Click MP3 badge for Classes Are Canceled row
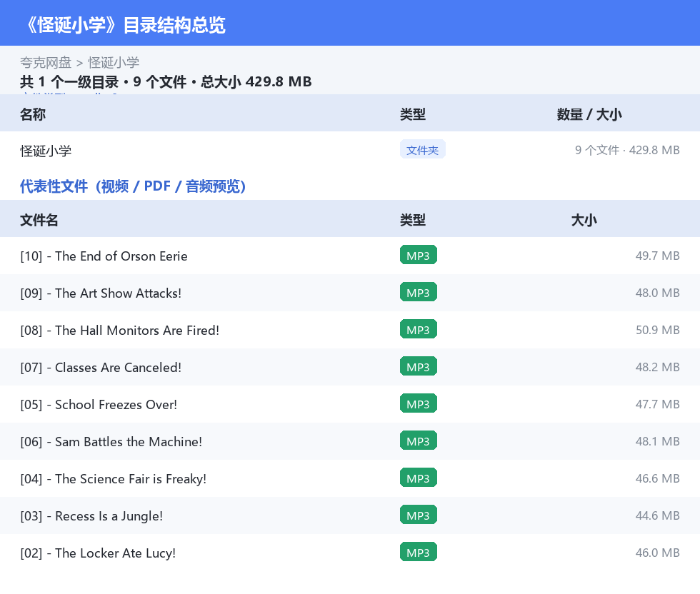The image size is (700, 594). 419,366
